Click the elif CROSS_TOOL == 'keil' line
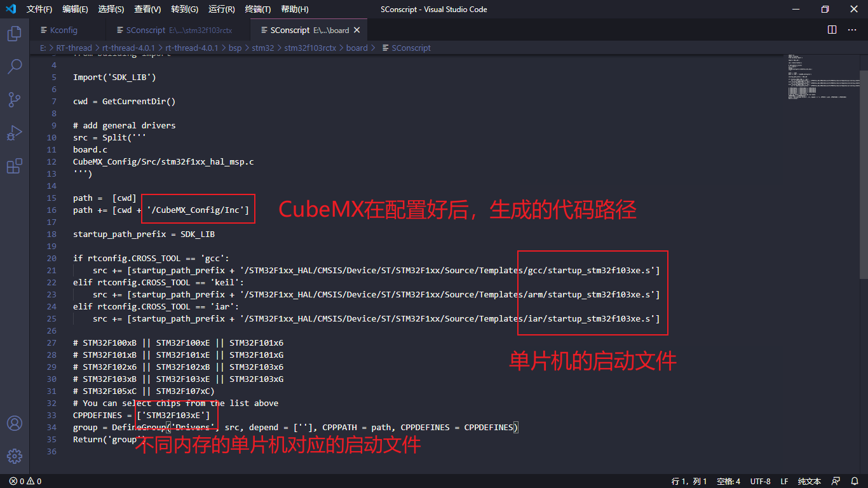 [x=158, y=282]
